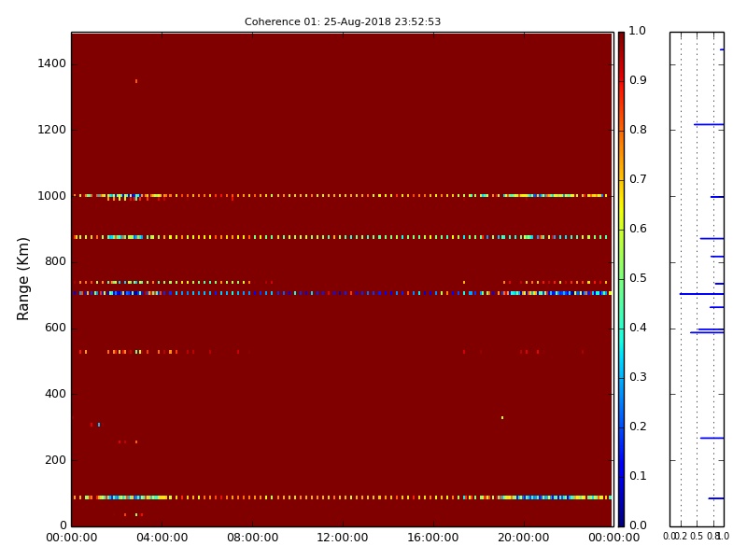Click the 0.5 label under the profile plot
Screen dimensions: 747x560
pos(697,536)
